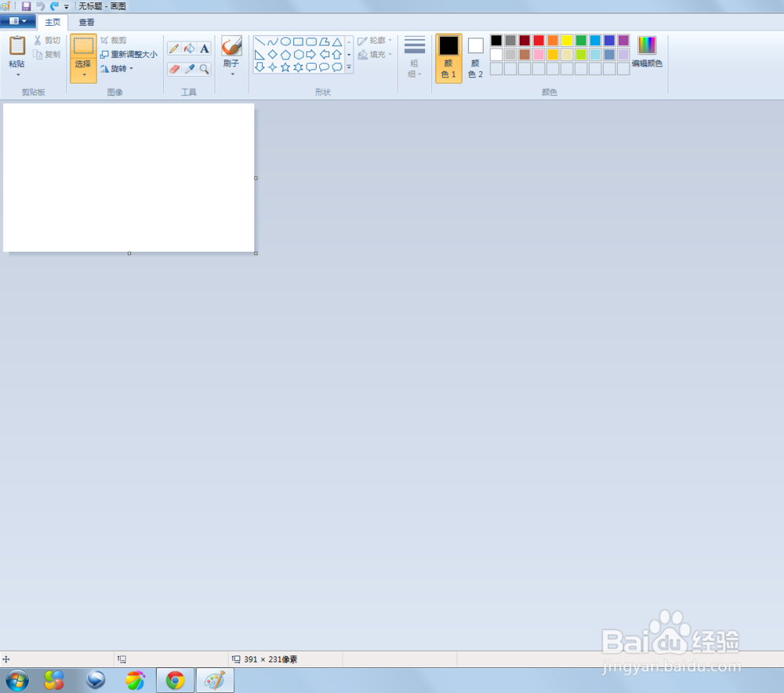This screenshot has width=784, height=693.
Task: Choose the purple color swatch
Action: click(x=623, y=41)
